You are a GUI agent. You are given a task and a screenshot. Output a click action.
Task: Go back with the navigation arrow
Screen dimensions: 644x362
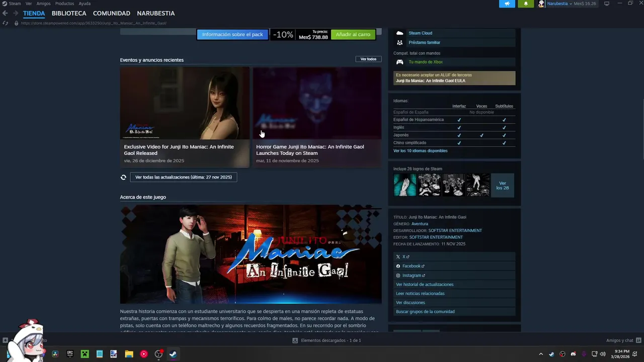(x=5, y=13)
